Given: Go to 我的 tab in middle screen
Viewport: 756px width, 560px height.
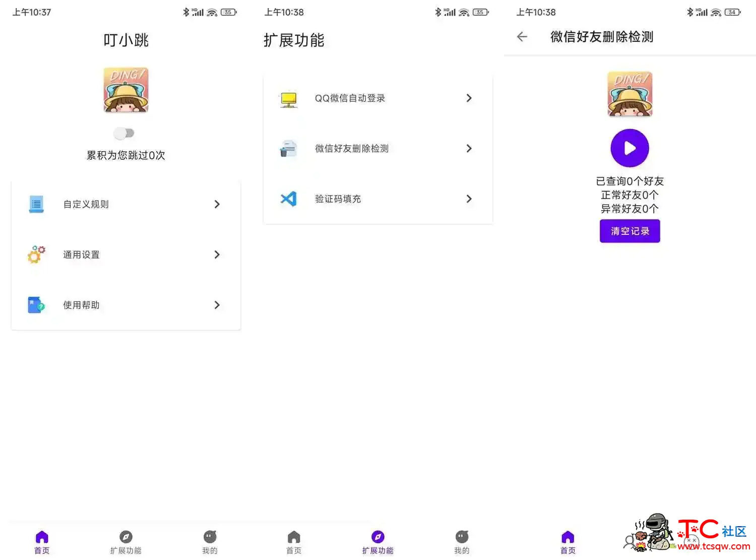Looking at the screenshot, I should 462,542.
